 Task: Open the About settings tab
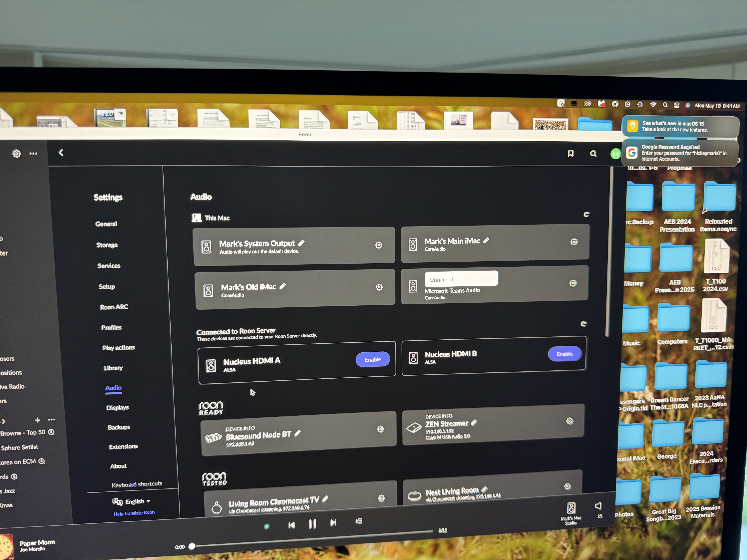pos(118,466)
